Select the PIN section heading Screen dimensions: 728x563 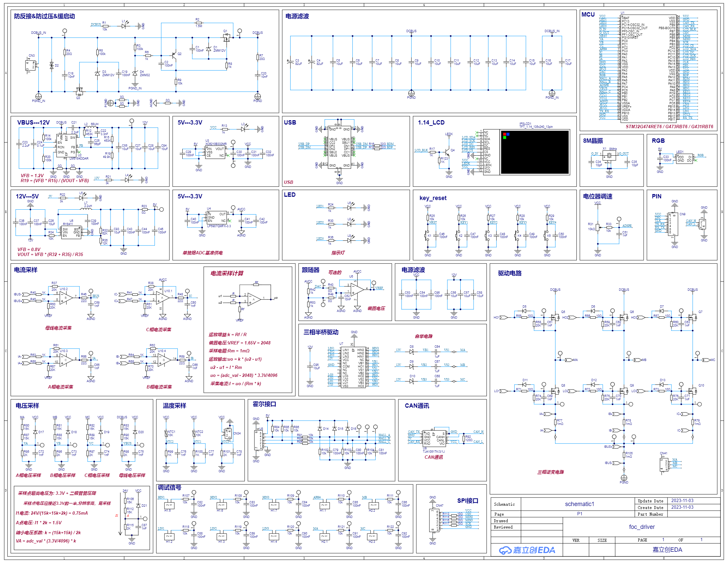click(656, 196)
